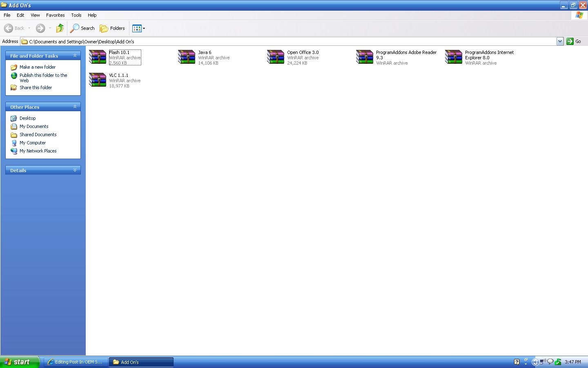The height and width of the screenshot is (368, 588).
Task: Click the My Network Places icon
Action: [14, 151]
